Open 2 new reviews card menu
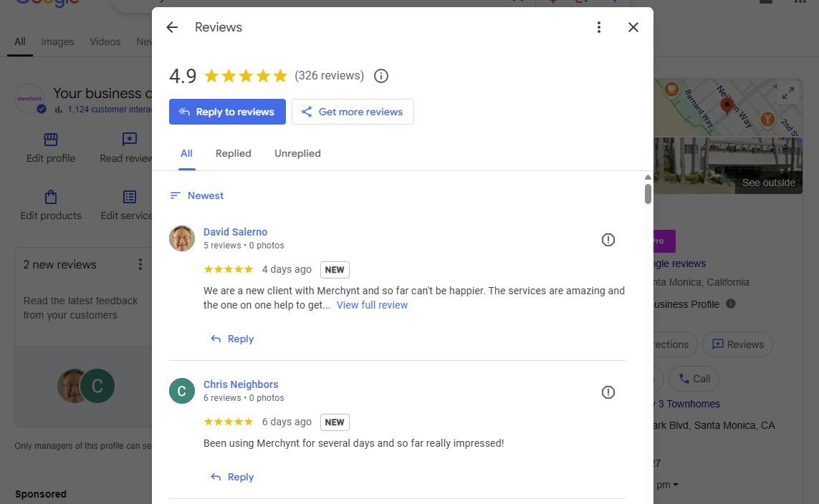This screenshot has height=504, width=819. click(140, 264)
